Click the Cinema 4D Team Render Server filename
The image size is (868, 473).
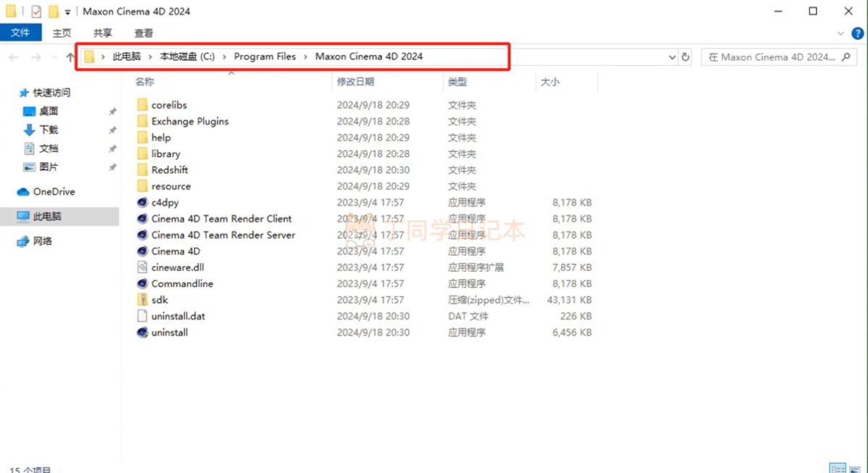click(x=223, y=235)
